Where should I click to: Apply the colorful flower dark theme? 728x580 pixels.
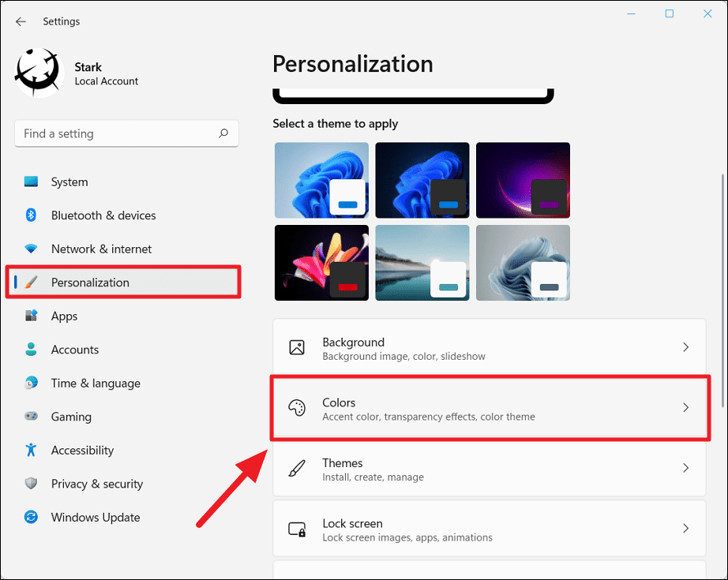321,263
